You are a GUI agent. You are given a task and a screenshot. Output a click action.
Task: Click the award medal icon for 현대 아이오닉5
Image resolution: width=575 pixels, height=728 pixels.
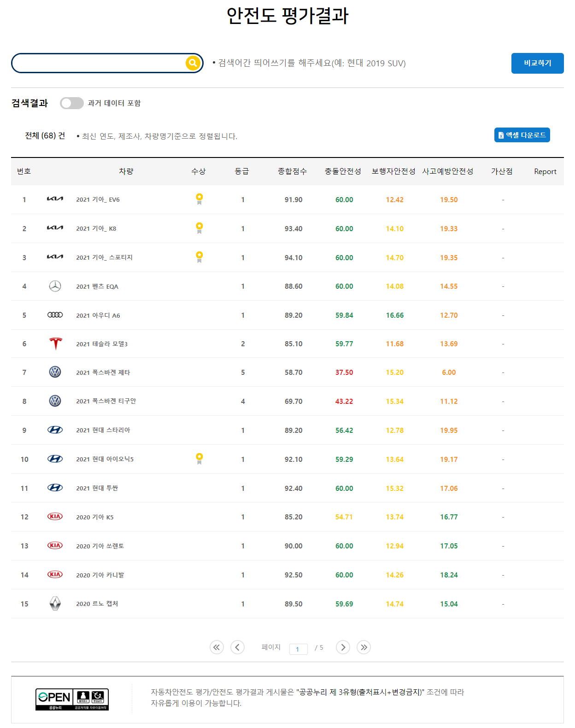[199, 459]
